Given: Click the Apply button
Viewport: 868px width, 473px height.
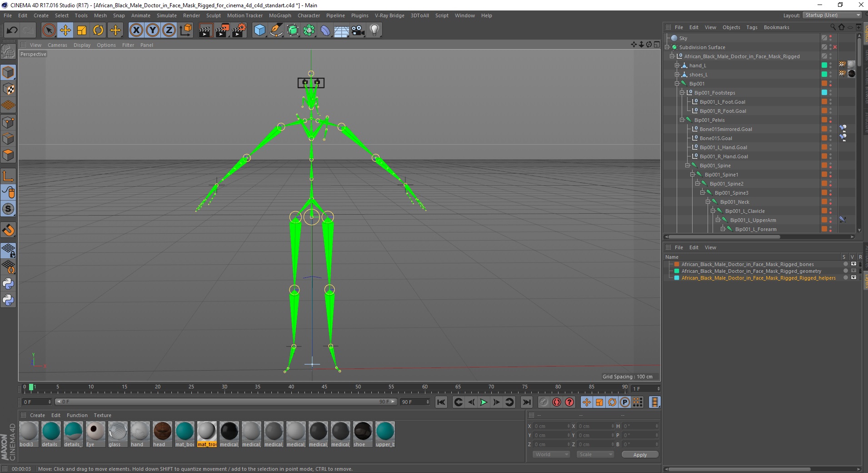Looking at the screenshot, I should (640, 454).
